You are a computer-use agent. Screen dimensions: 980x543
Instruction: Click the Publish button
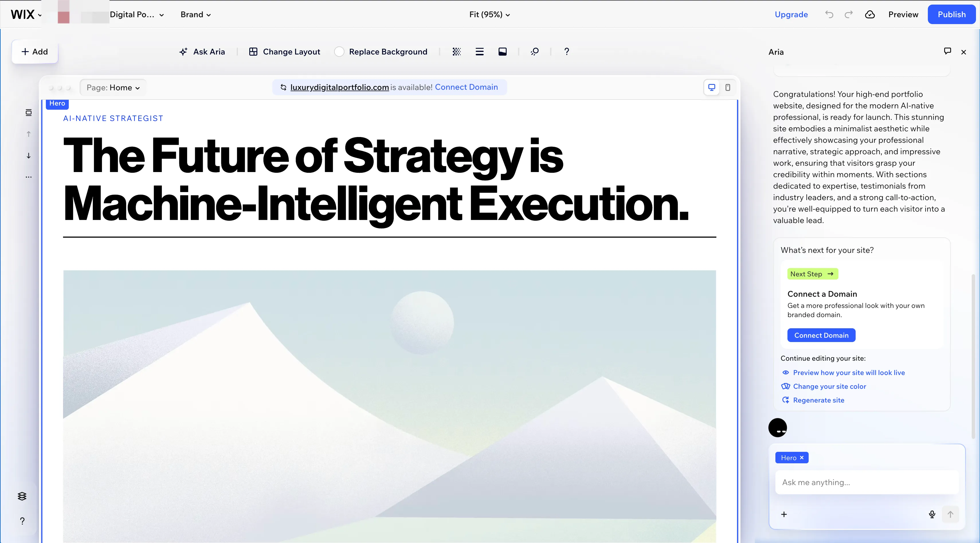tap(951, 14)
